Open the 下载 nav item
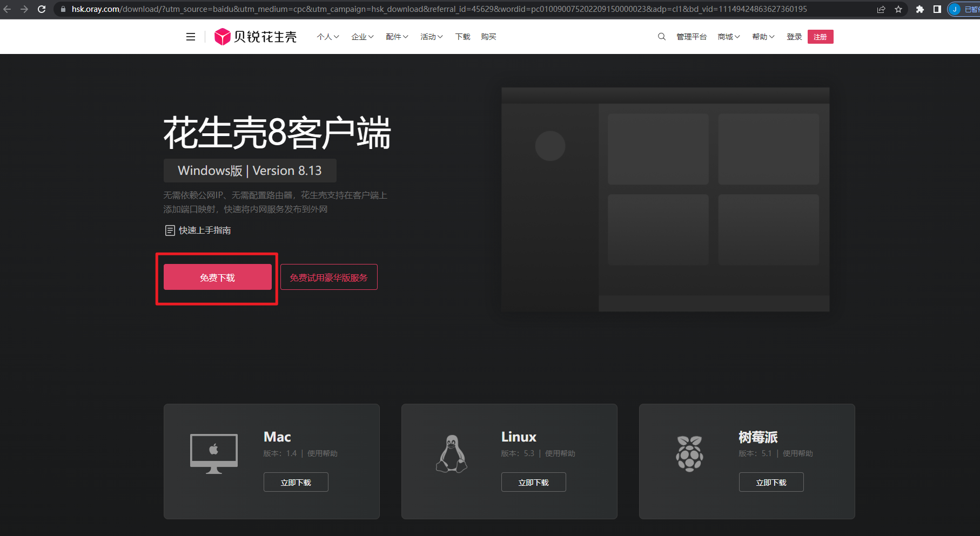Viewport: 980px width, 536px height. pos(462,37)
